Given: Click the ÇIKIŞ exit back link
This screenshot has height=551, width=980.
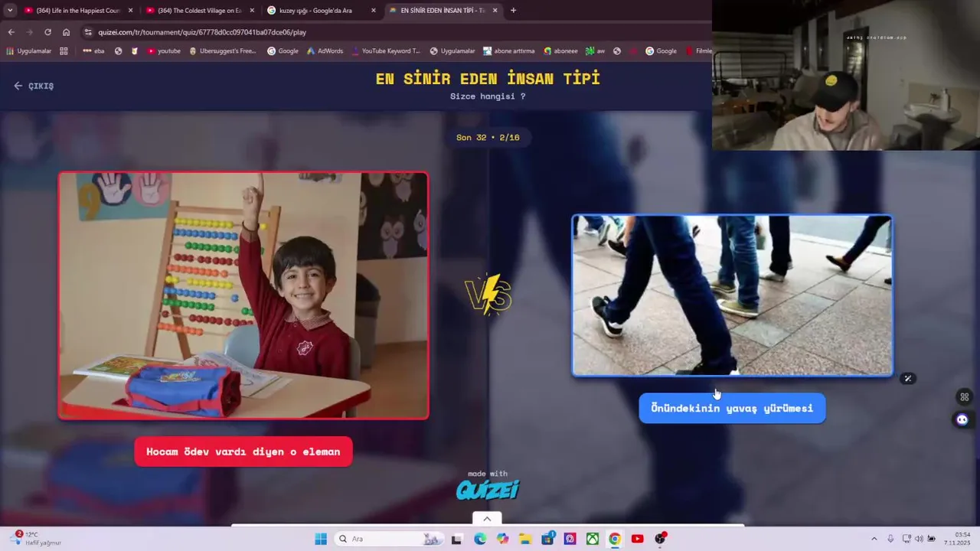Looking at the screenshot, I should (x=34, y=86).
